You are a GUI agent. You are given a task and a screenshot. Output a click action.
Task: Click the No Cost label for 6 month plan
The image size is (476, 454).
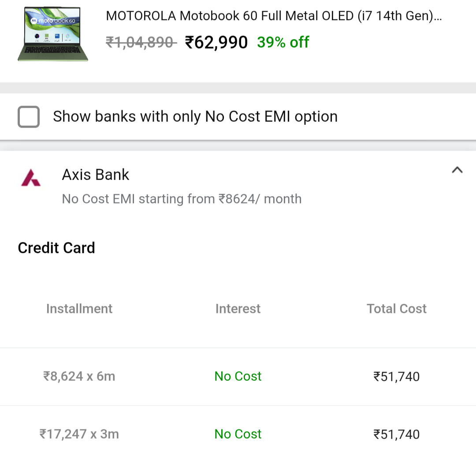[x=238, y=376]
